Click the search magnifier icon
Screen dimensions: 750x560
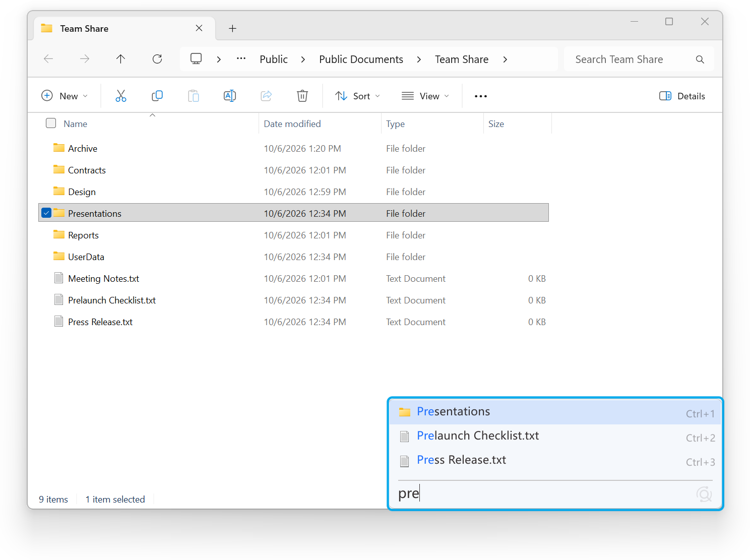pos(700,59)
